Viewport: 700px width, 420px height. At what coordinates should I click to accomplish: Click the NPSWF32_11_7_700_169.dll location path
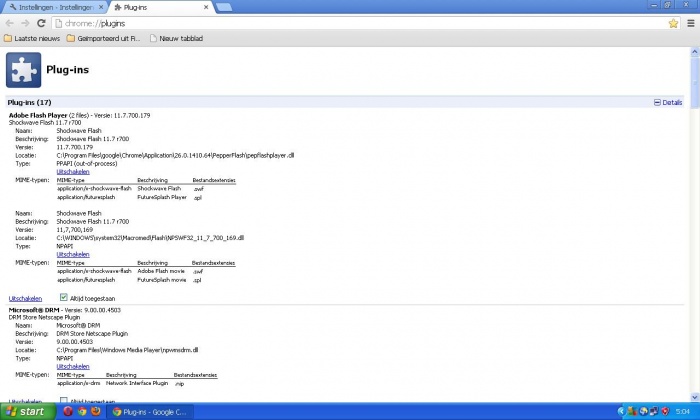(150, 238)
